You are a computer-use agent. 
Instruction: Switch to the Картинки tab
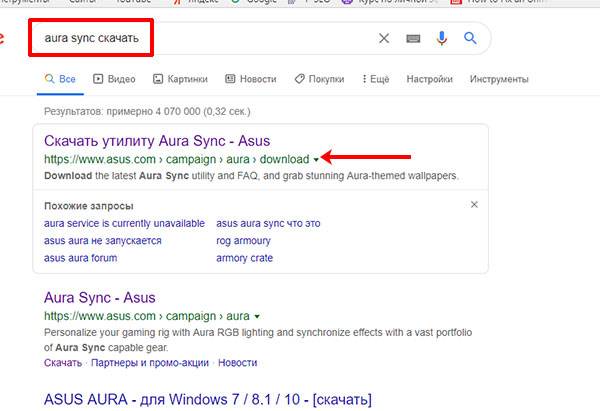(180, 79)
